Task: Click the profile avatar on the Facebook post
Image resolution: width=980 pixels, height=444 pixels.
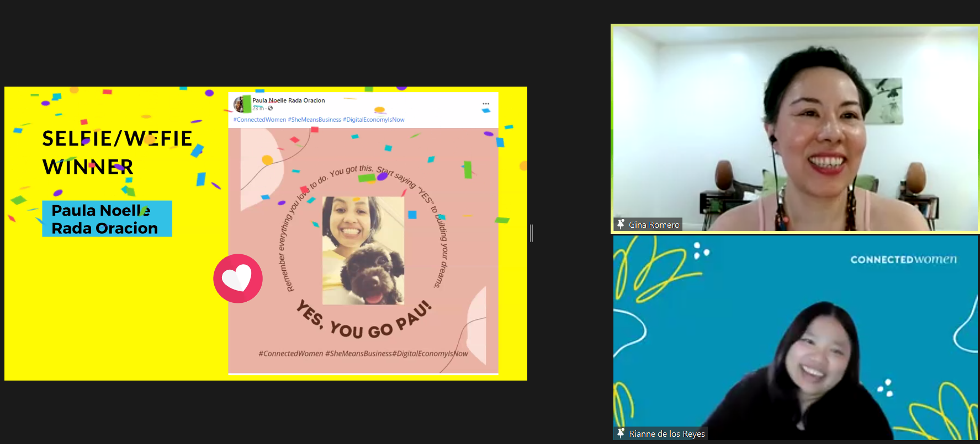Action: pos(242,104)
